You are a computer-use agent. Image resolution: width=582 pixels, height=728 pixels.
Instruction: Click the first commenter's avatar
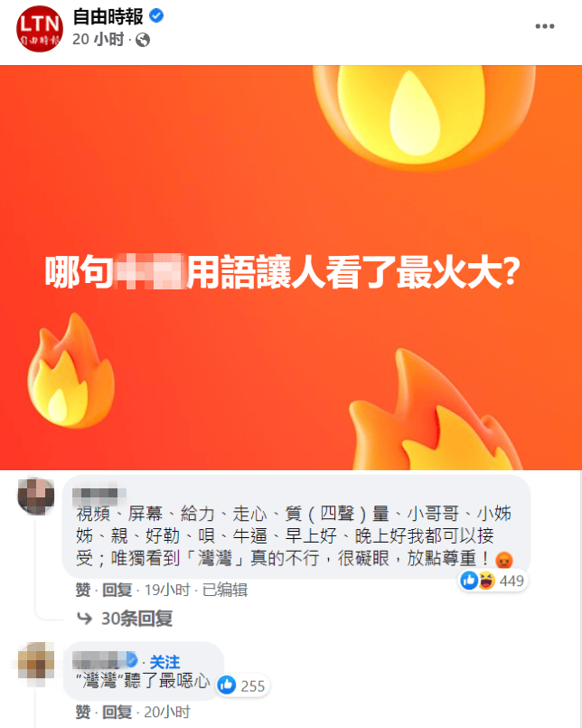[x=36, y=496]
